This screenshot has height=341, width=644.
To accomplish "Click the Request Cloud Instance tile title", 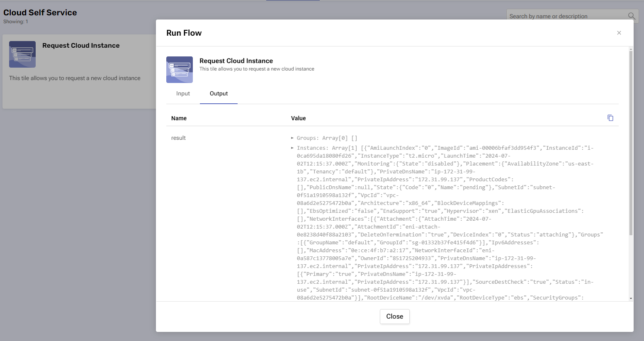I will coord(81,46).
